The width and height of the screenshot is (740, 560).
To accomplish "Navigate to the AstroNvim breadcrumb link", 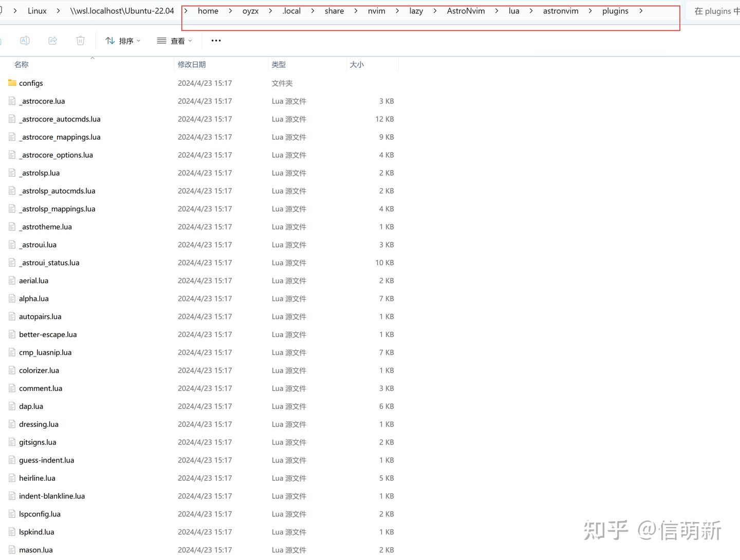I will point(466,11).
